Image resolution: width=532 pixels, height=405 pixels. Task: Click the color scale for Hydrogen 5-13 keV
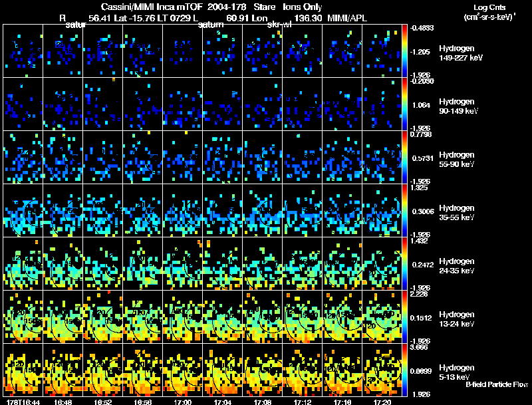tap(404, 370)
